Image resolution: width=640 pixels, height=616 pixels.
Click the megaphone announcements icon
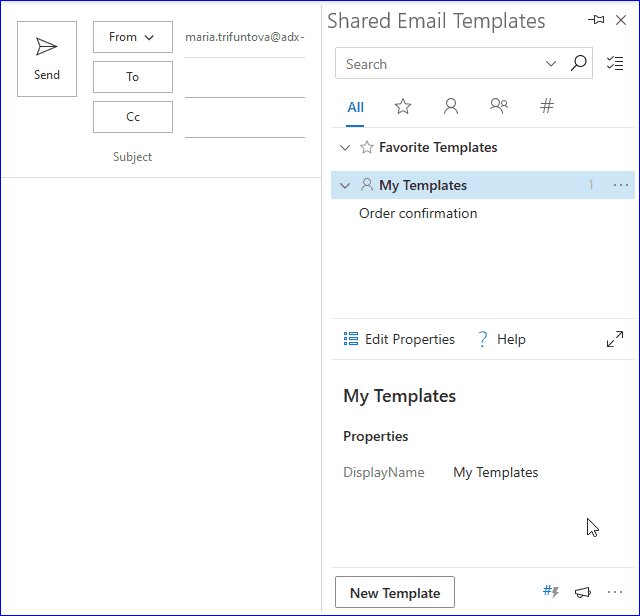583,592
